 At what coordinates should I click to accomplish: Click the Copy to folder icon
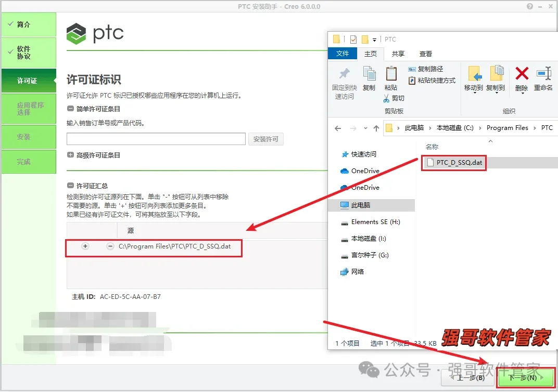497,73
